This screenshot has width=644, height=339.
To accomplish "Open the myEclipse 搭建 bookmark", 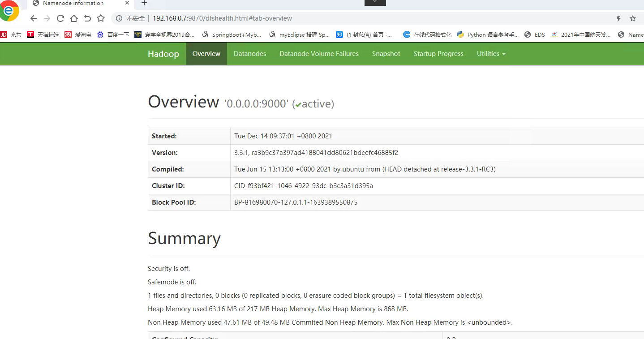I will tap(299, 34).
